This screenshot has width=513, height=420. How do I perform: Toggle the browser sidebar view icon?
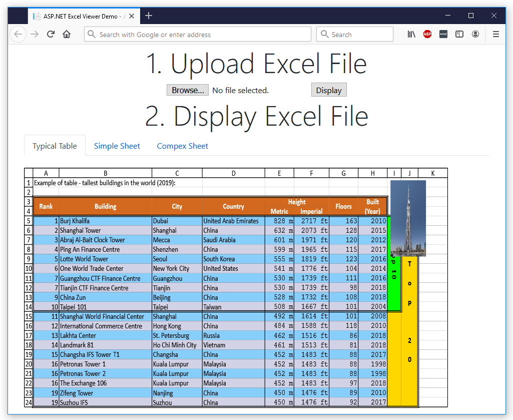pos(459,35)
